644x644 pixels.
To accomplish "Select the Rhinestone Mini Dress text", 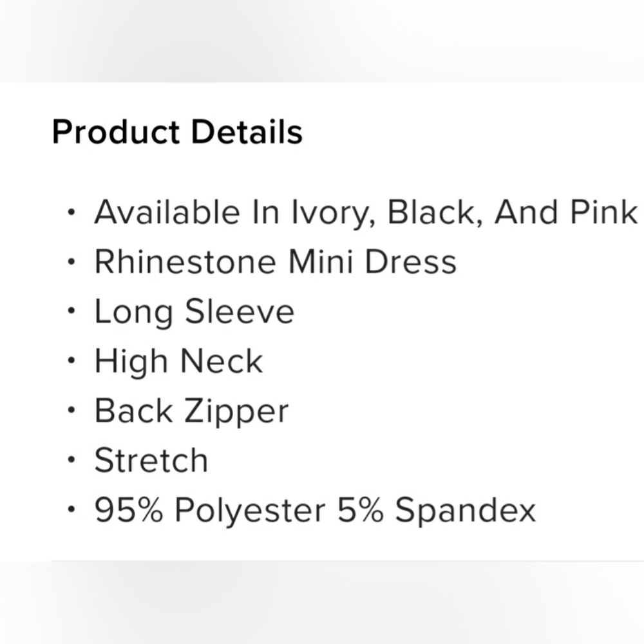I will [275, 262].
